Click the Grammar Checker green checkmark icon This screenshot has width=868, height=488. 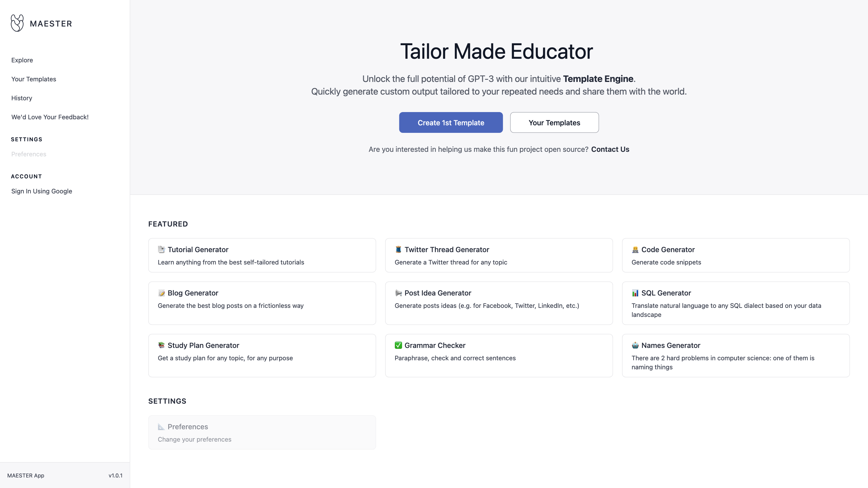tap(398, 345)
